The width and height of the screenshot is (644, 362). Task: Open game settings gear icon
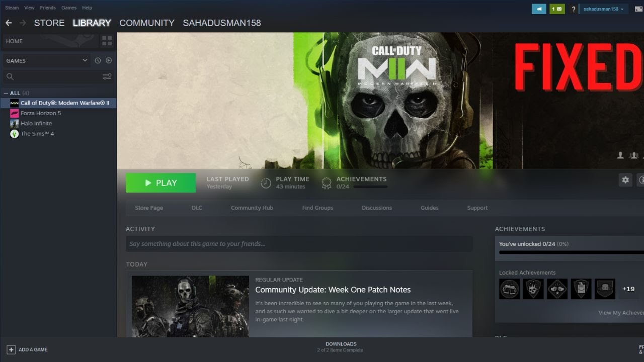[625, 179]
